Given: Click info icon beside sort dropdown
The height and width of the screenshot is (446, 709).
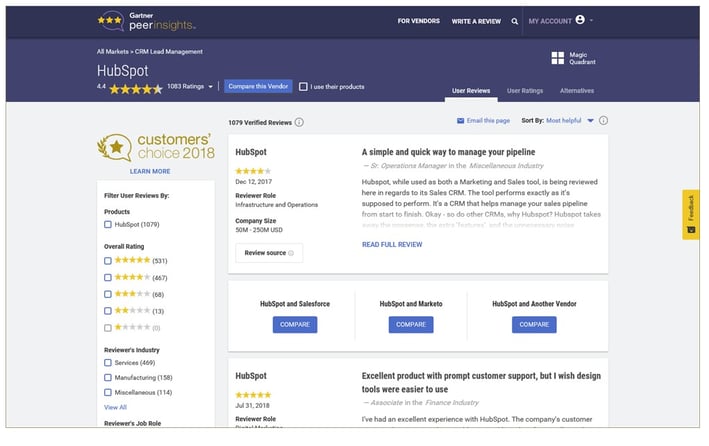Looking at the screenshot, I should [x=603, y=120].
